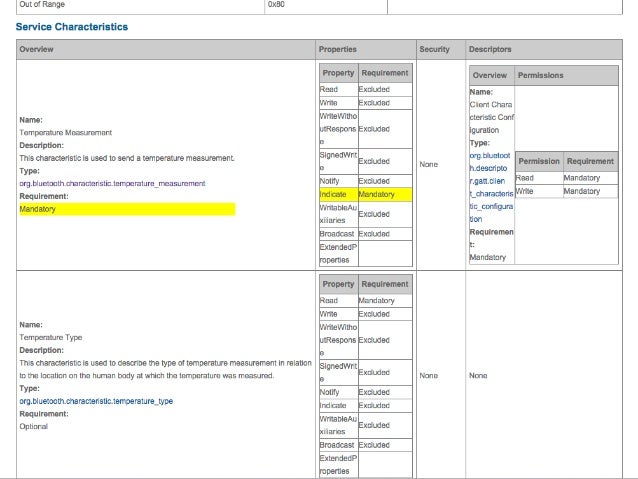The image size is (638, 479).
Task: Click the Optional requirement under Temperature Type
Action: (34, 427)
